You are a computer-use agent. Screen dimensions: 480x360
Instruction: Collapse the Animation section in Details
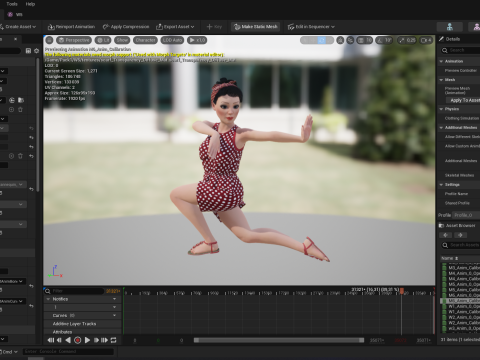tap(441, 61)
